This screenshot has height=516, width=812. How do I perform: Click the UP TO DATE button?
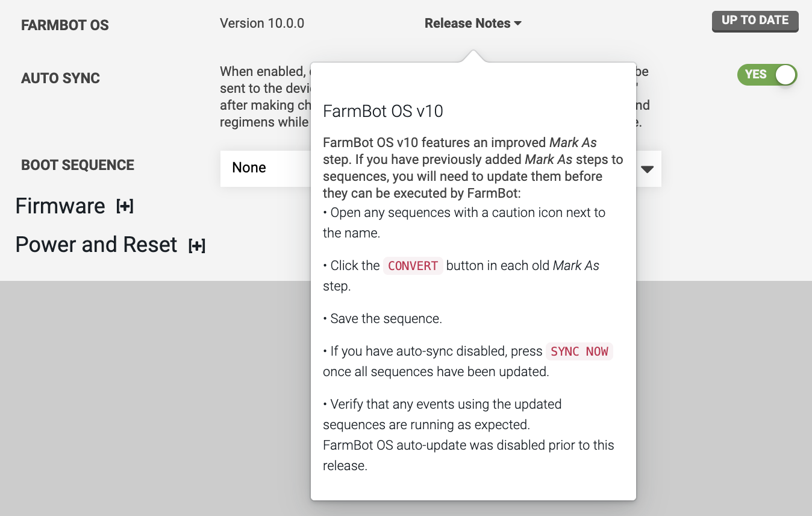tap(755, 20)
